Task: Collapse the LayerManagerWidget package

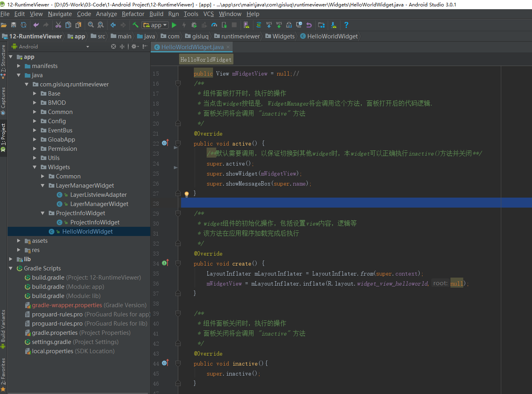Action: 43,185
